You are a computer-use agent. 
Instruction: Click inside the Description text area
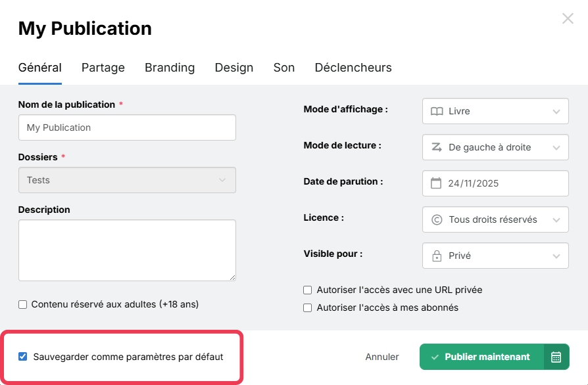pyautogui.click(x=127, y=250)
